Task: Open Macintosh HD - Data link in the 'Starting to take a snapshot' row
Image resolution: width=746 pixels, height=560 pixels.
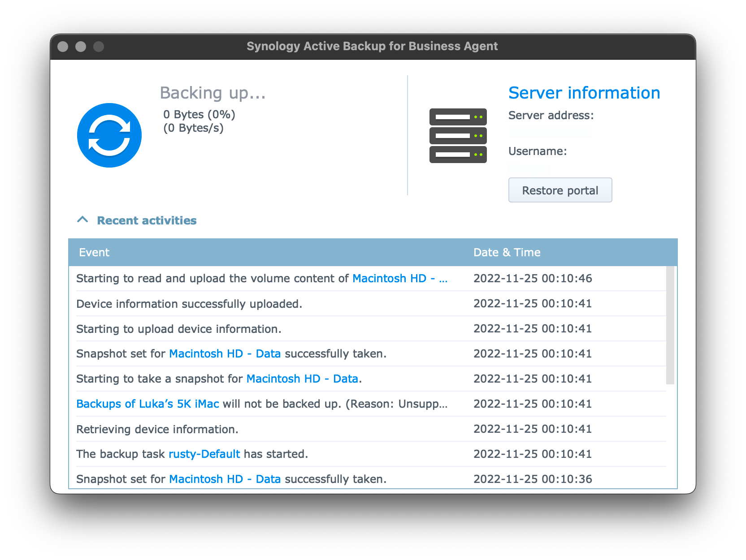Action: pos(302,379)
